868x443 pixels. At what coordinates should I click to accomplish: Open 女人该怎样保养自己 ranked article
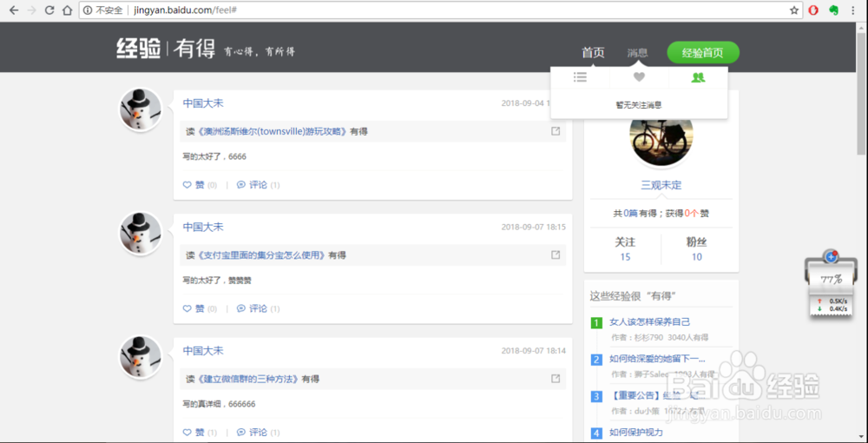pos(650,321)
